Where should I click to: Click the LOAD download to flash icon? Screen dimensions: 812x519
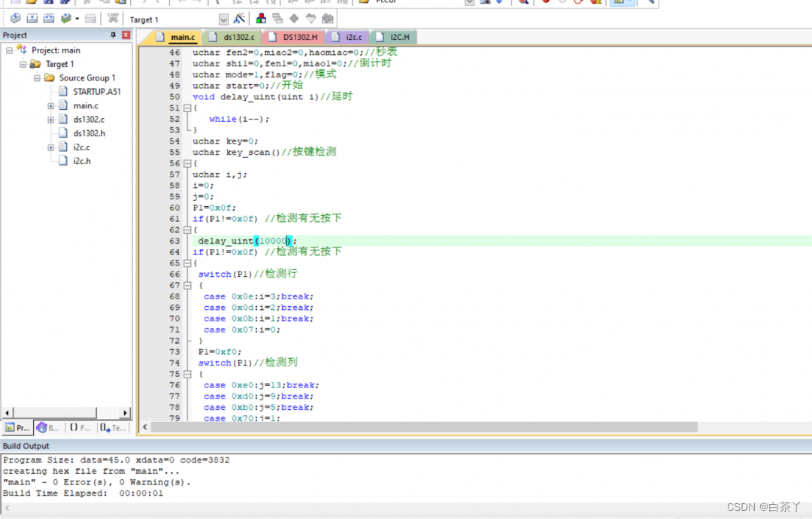pos(113,19)
